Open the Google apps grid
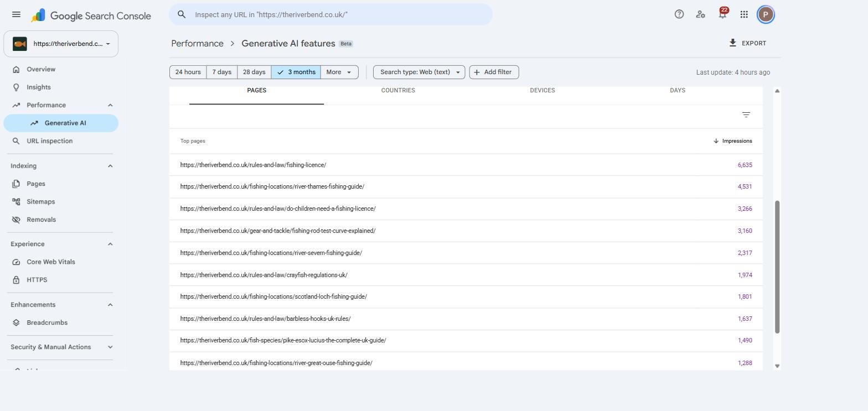 click(744, 14)
